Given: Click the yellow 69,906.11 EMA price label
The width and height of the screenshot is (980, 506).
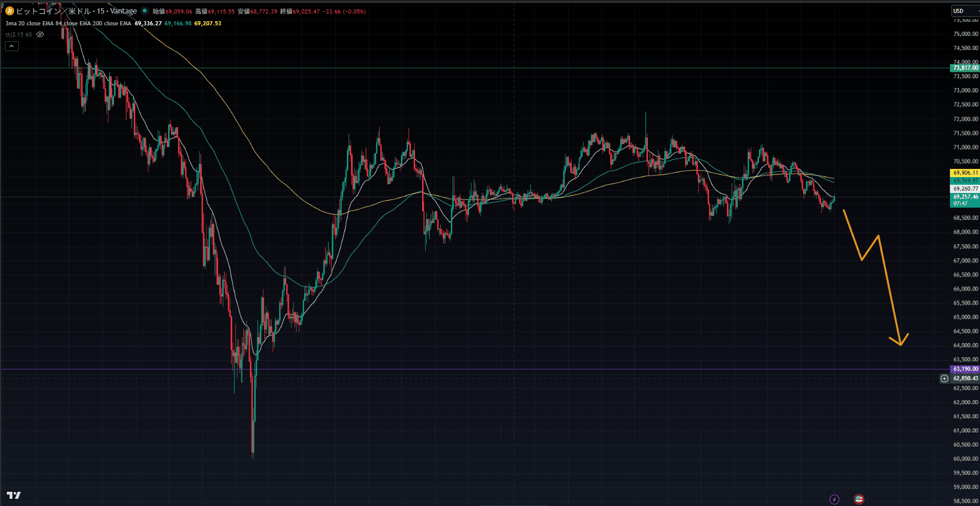Looking at the screenshot, I should click(x=965, y=173).
